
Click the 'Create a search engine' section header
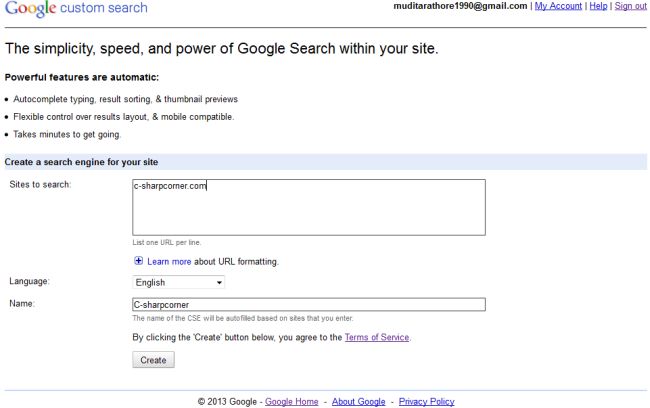81,161
